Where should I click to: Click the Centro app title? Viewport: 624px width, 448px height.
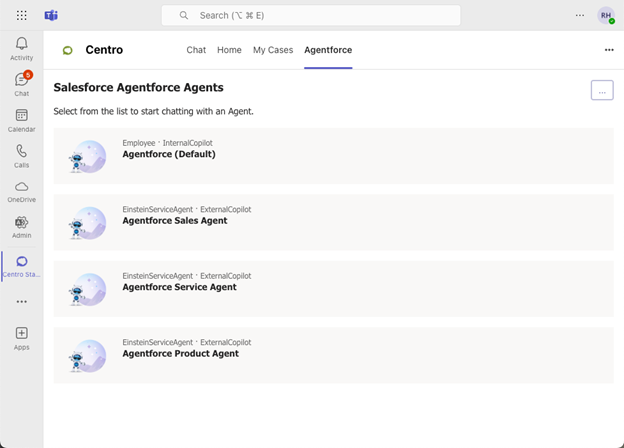104,50
